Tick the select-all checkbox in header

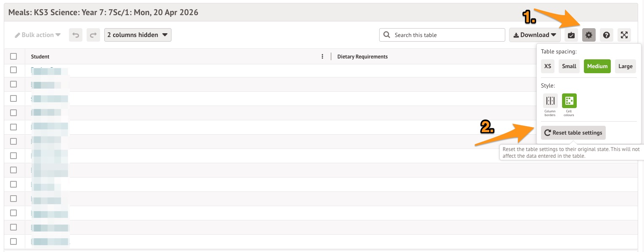tap(13, 56)
